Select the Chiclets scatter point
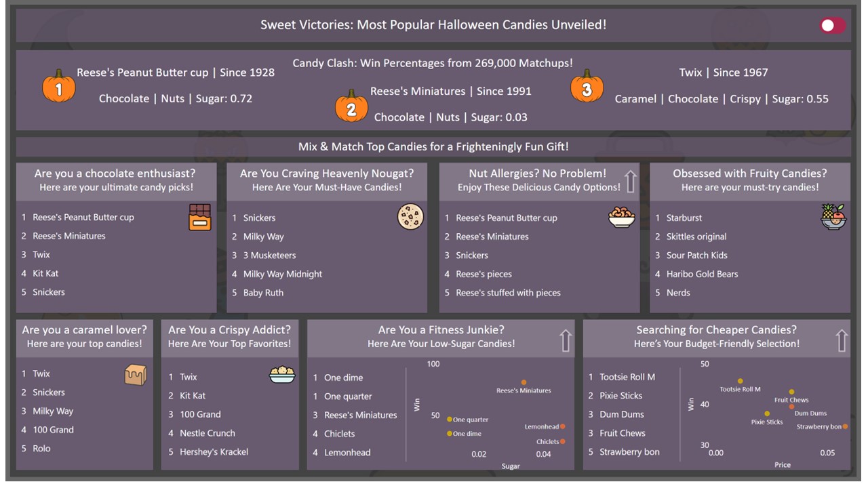 coord(563,441)
